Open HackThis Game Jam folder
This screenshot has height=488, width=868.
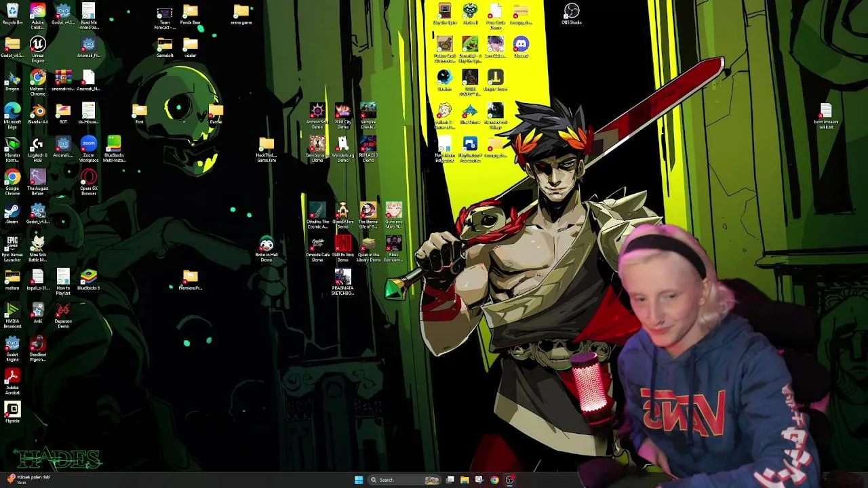click(x=267, y=148)
